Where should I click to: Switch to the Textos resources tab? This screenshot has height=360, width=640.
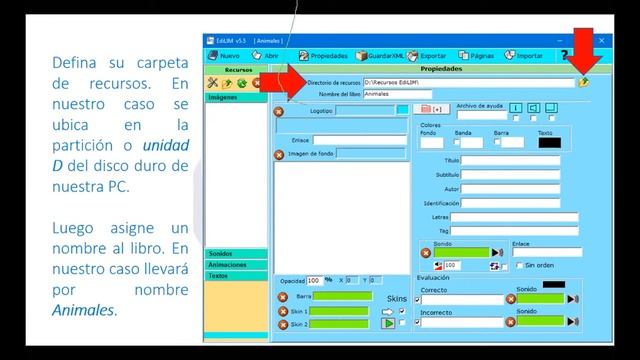point(236,276)
